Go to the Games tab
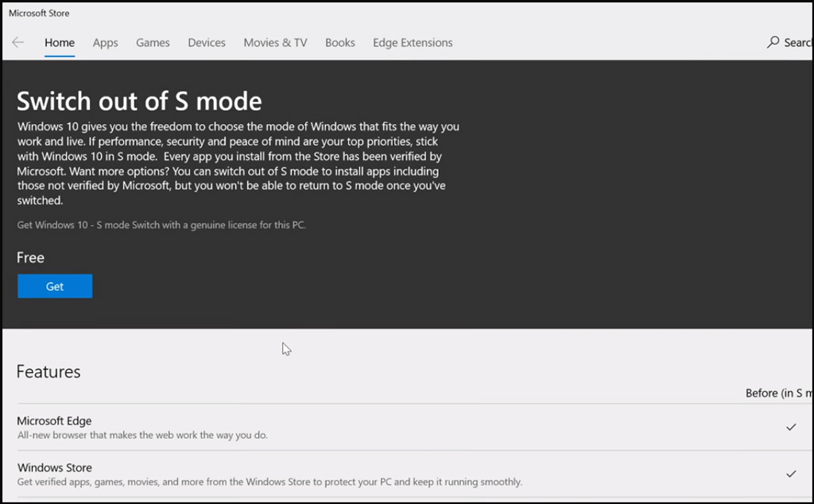This screenshot has height=504, width=814. tap(153, 43)
